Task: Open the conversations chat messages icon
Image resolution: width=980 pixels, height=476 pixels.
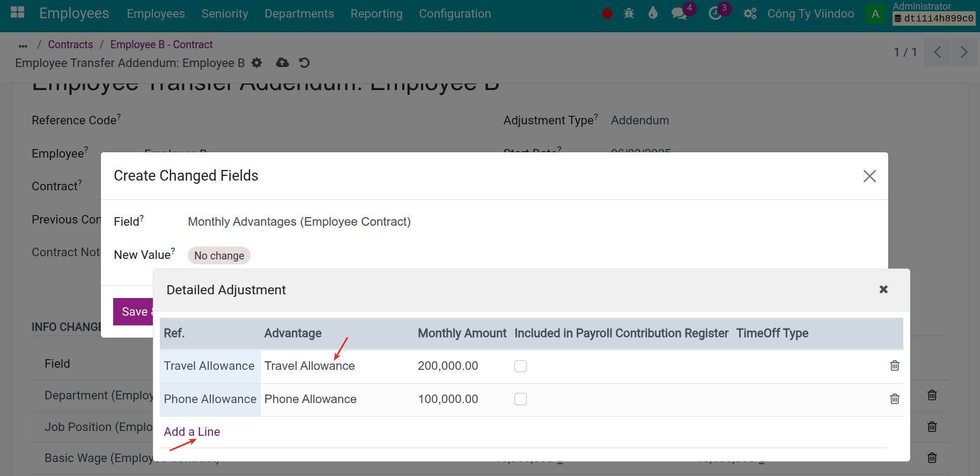Action: 679,13
